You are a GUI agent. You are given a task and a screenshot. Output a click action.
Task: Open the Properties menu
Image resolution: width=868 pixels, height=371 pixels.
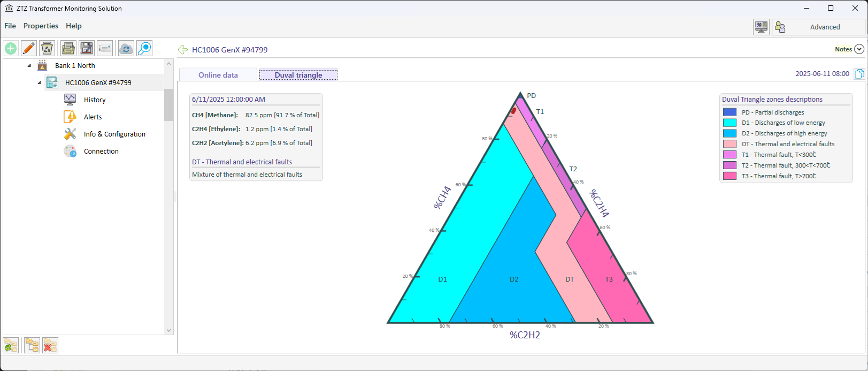point(41,26)
